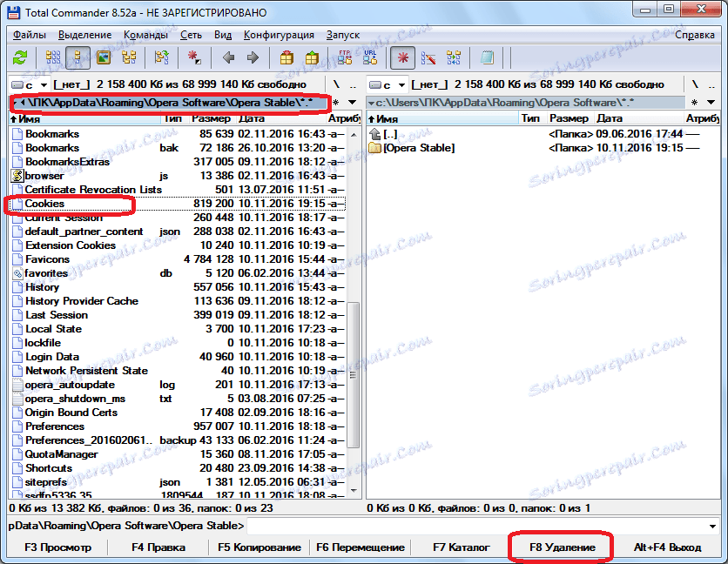Open the multi-rename tool icon
The height and width of the screenshot is (564, 728).
[428, 57]
